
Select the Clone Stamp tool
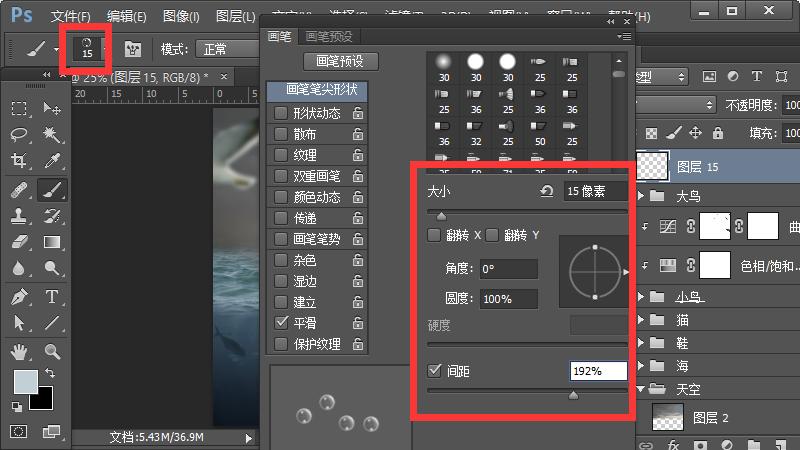(19, 216)
